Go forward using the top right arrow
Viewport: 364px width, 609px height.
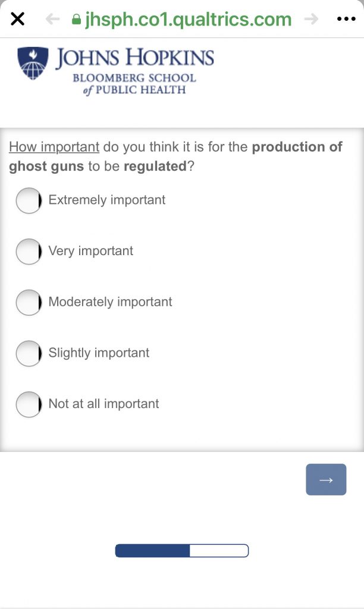pos(311,19)
